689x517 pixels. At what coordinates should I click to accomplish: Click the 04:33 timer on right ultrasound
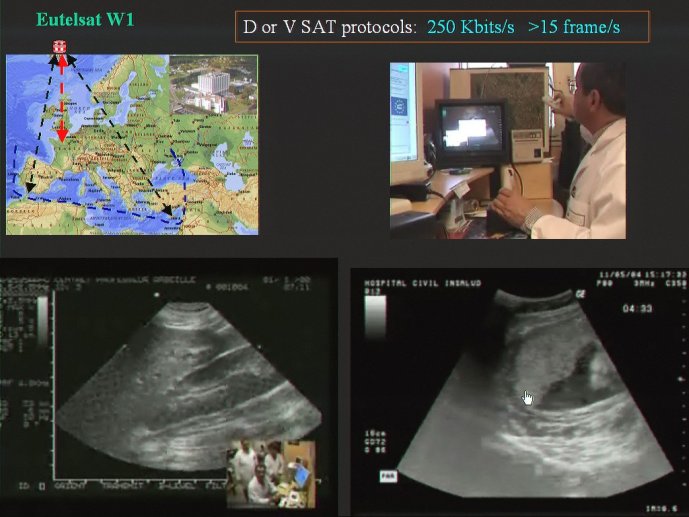click(x=637, y=309)
